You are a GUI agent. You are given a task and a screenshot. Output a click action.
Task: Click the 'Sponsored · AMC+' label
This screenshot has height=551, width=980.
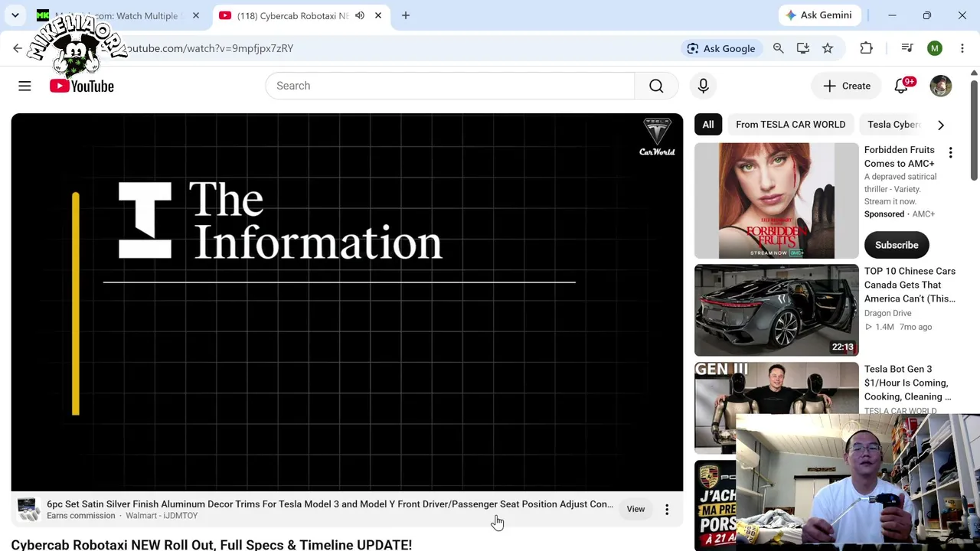(x=900, y=214)
